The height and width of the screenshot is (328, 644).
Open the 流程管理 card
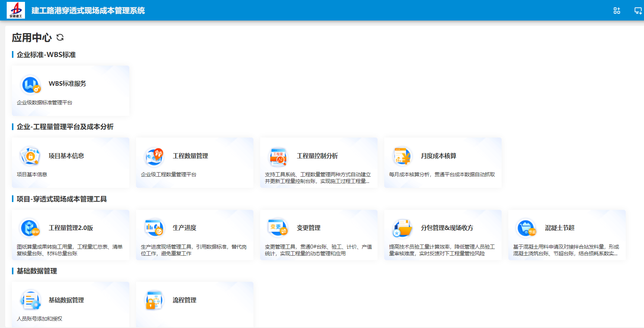tap(195, 305)
